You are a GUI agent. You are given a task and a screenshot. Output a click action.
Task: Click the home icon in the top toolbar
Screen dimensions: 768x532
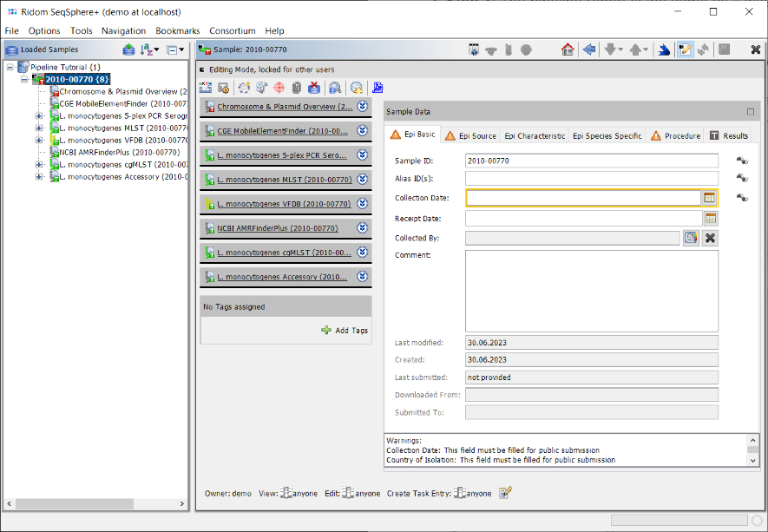[x=568, y=49]
